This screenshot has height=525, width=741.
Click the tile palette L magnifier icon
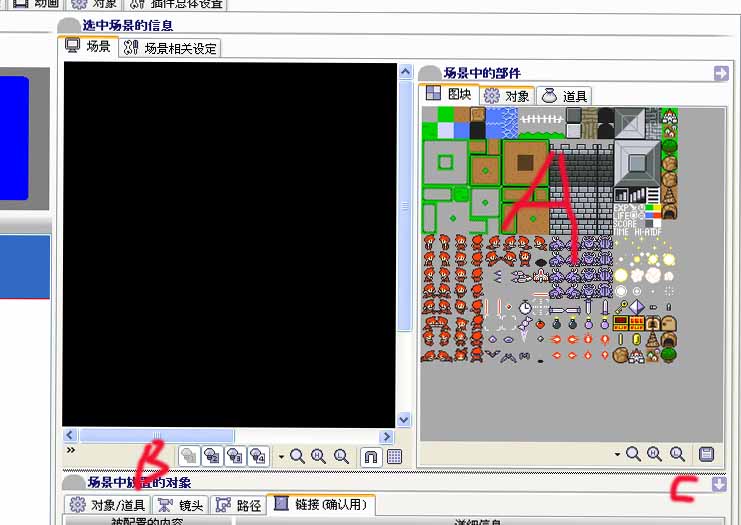tap(677, 454)
